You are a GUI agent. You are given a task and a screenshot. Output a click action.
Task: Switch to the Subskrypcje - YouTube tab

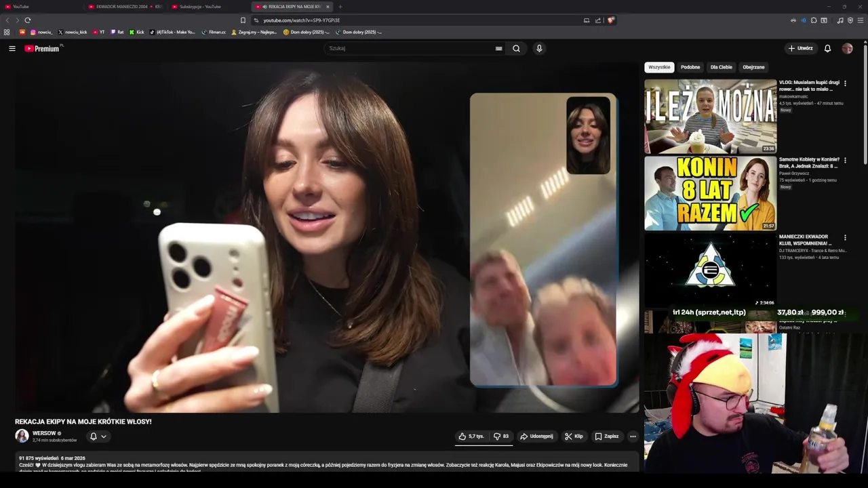pyautogui.click(x=209, y=7)
